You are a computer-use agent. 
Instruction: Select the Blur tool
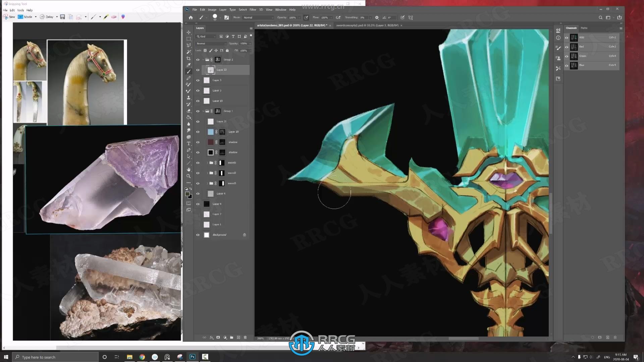click(189, 124)
